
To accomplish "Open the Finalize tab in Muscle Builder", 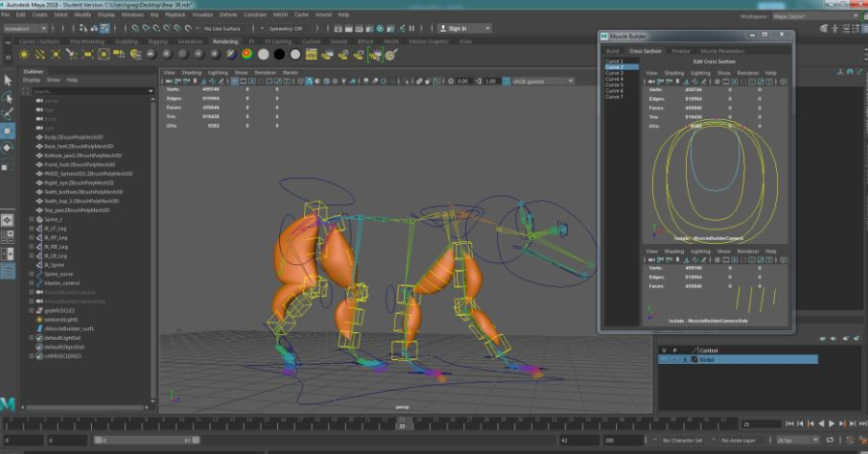I will [680, 51].
